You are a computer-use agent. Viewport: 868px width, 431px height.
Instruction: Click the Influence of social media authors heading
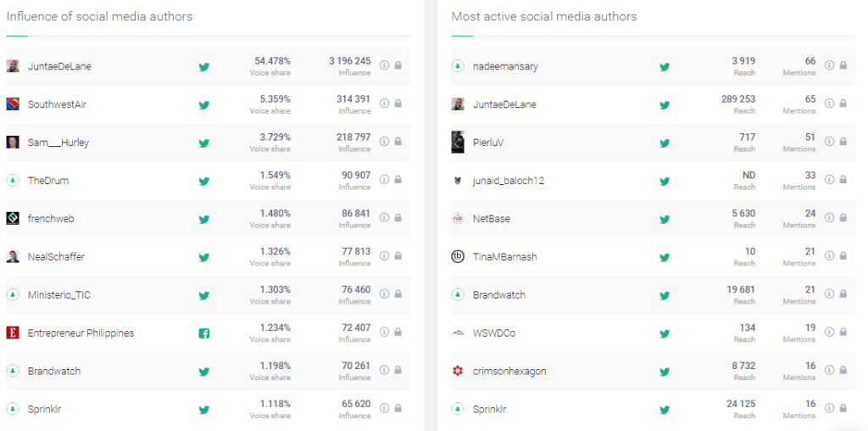[99, 16]
